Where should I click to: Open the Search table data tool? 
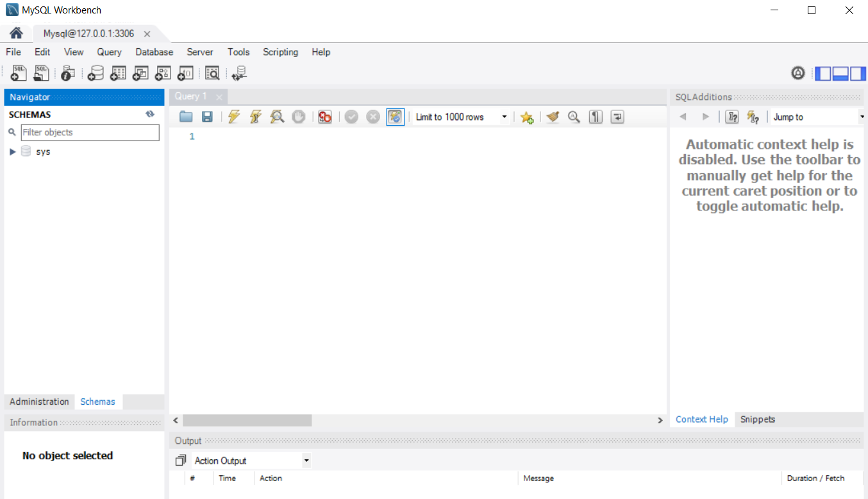[212, 73]
